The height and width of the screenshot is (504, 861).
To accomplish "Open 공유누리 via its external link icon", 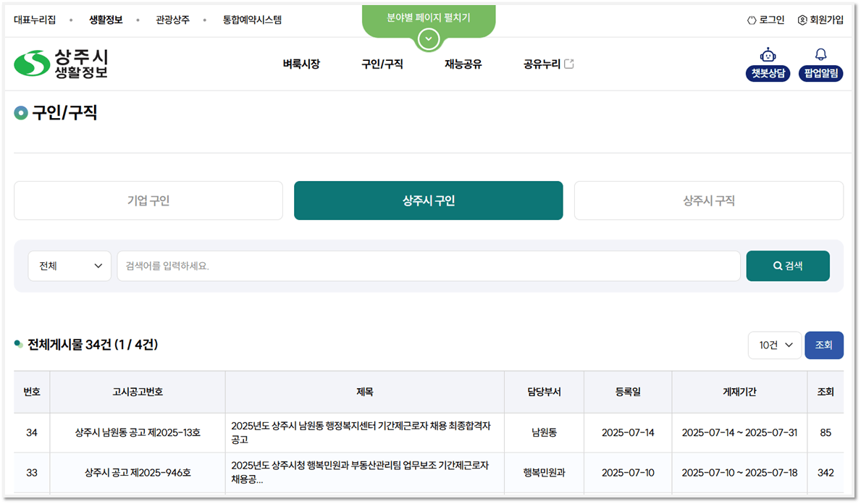I will (569, 63).
